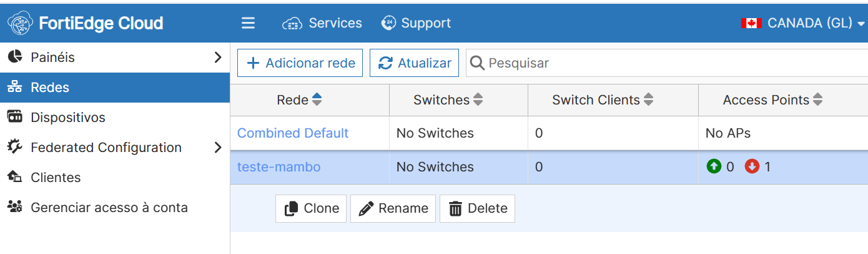
Task: Click the red down-arrow AP status icon
Action: [752, 167]
